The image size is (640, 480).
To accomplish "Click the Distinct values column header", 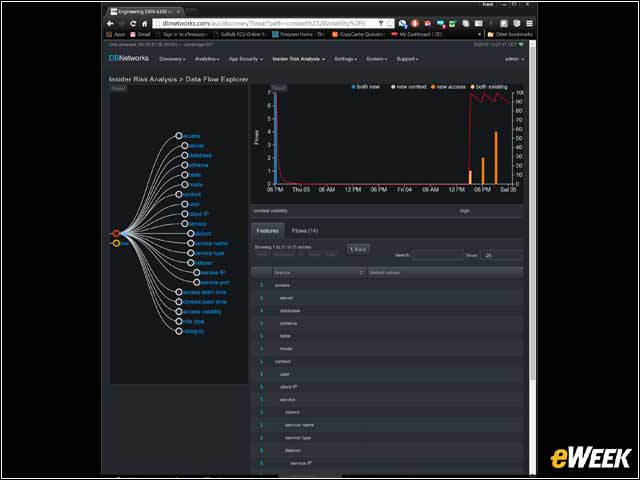I will 445,273.
